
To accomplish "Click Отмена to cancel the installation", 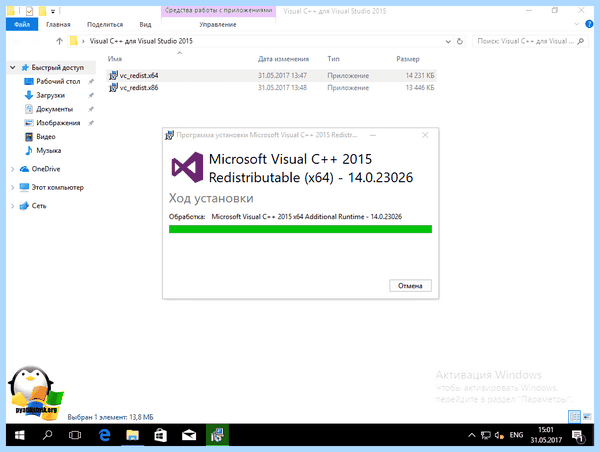I will (410, 286).
